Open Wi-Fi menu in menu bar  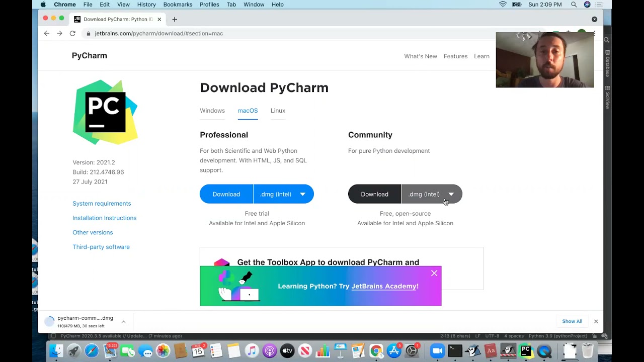(503, 5)
